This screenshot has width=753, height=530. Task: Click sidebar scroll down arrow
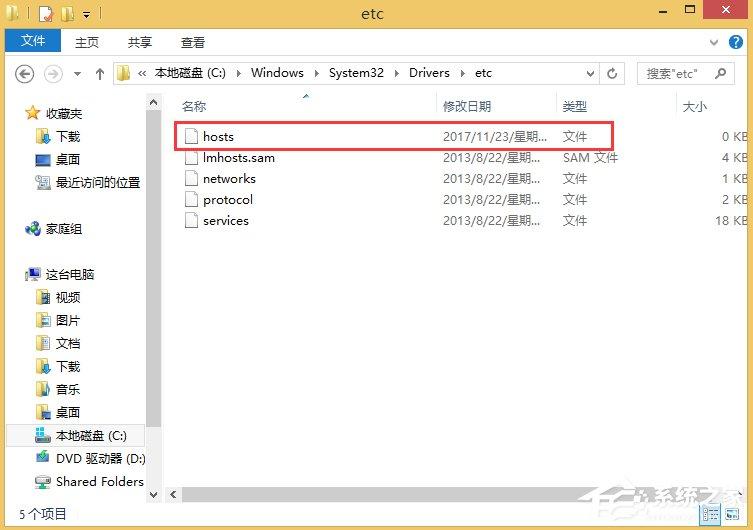pos(153,494)
